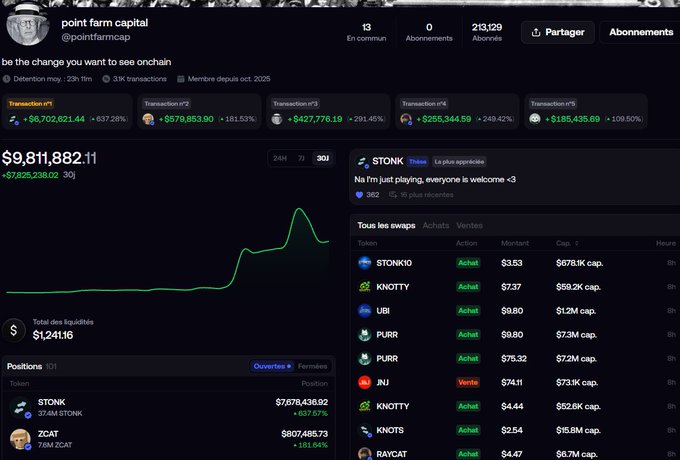
Task: Click the UBI token icon
Action: pyautogui.click(x=365, y=310)
